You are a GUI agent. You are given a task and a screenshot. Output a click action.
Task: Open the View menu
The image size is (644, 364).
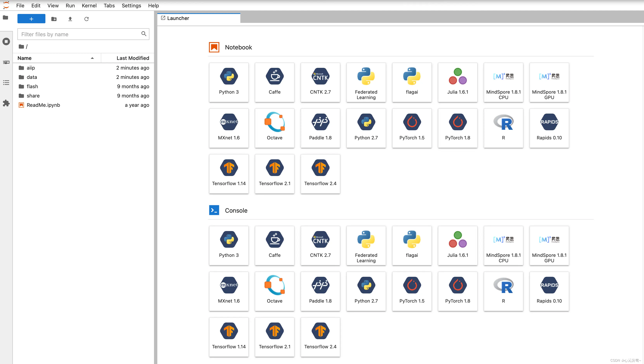(53, 5)
